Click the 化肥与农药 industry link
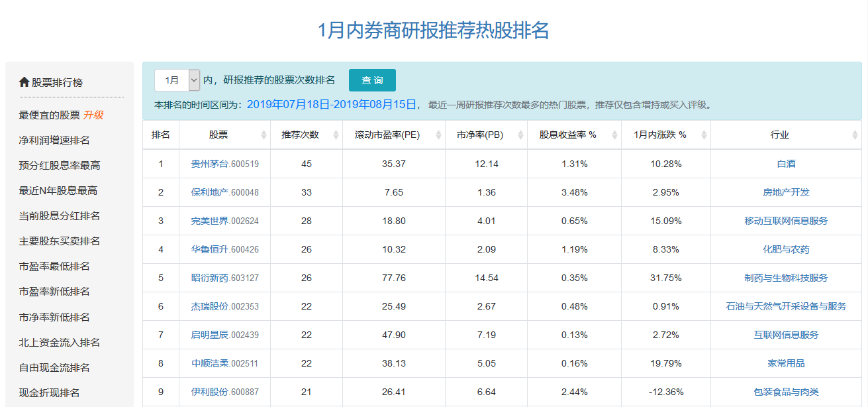This screenshot has height=407, width=868. [786, 249]
